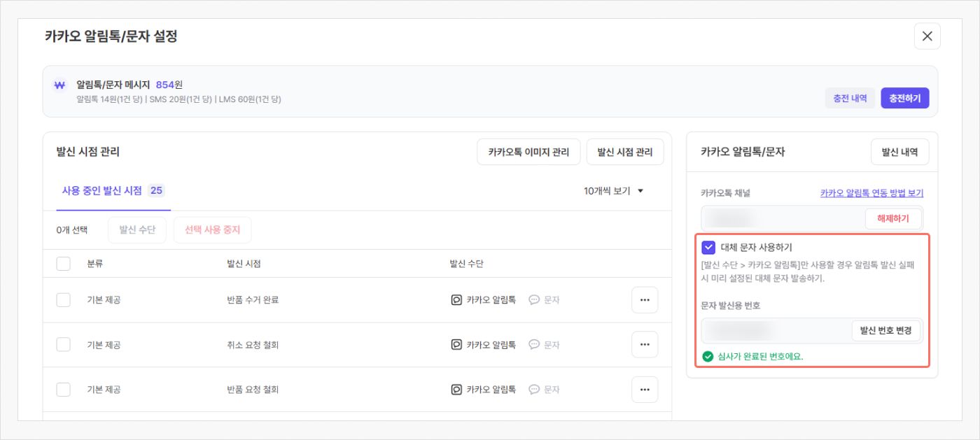
Task: Tick the checkbox for the 취소 요청 철회 row
Action: click(63, 344)
